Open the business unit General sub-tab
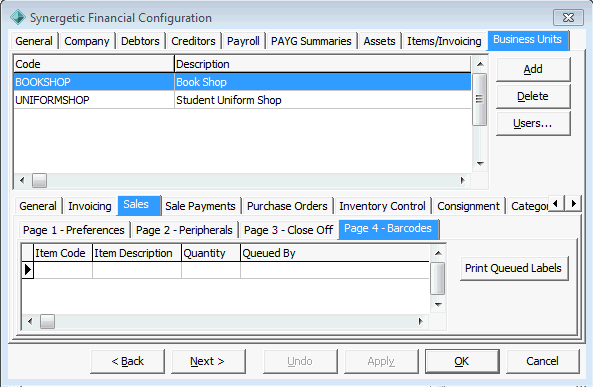 click(38, 206)
